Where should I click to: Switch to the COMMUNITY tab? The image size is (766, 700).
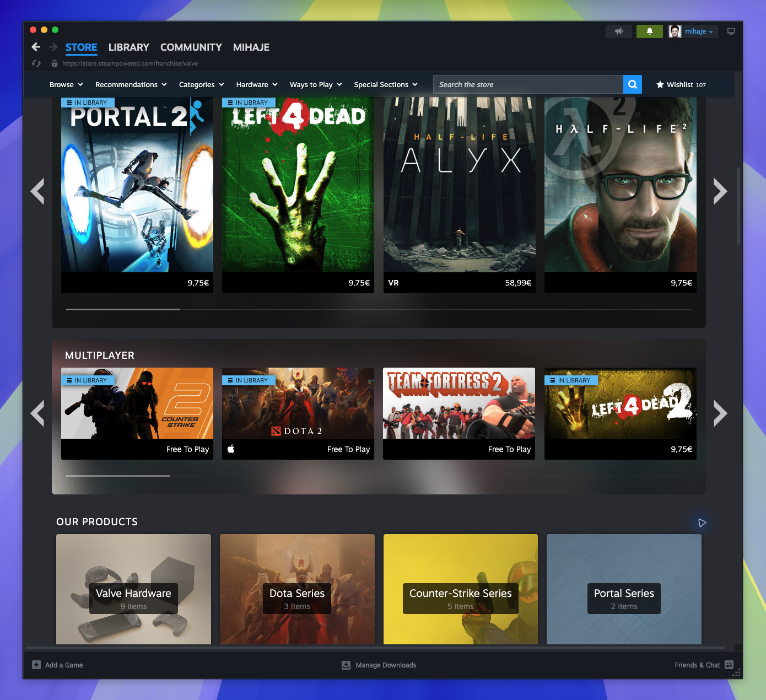click(191, 47)
